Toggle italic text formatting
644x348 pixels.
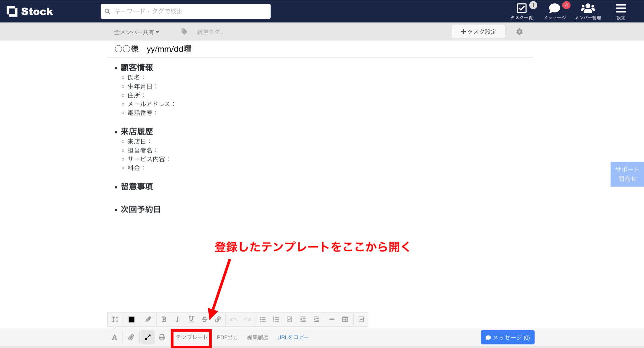177,319
